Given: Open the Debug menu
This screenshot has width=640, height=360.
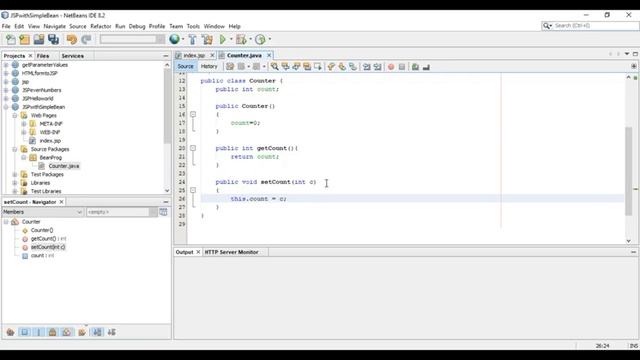Looking at the screenshot, I should pos(137,26).
